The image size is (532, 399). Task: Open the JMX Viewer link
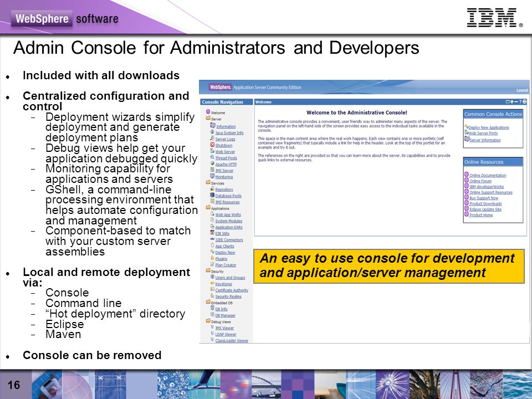pos(224,328)
